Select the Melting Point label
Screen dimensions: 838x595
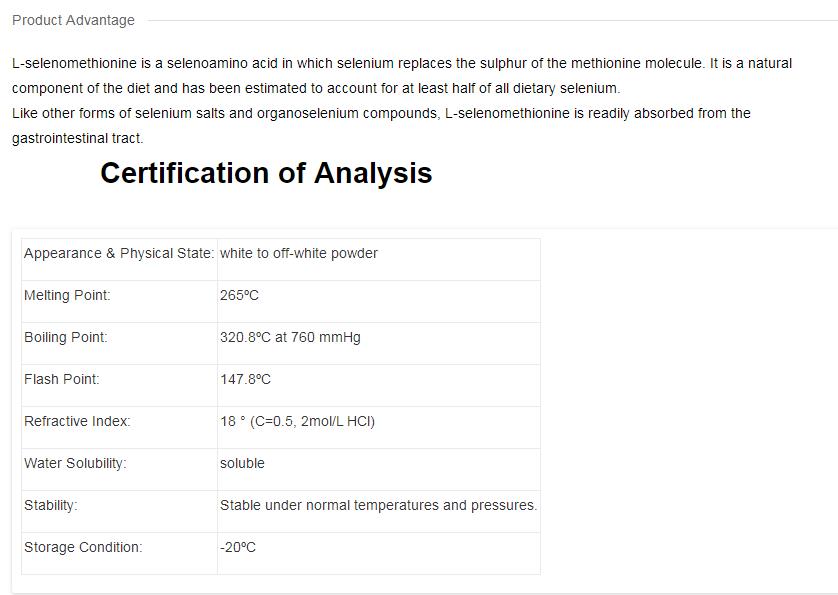pos(67,295)
